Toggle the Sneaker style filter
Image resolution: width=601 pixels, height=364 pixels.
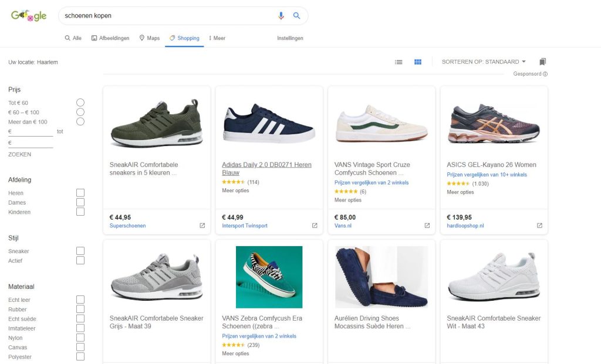[x=80, y=251]
